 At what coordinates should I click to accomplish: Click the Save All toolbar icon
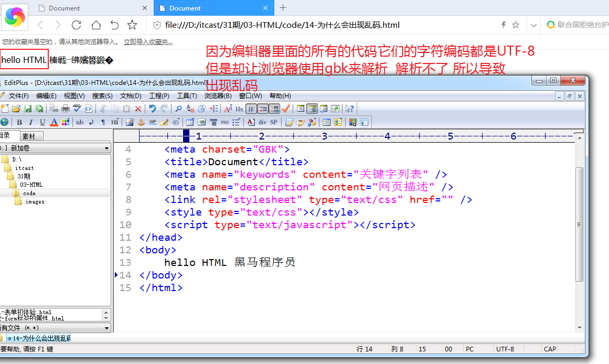[39, 109]
